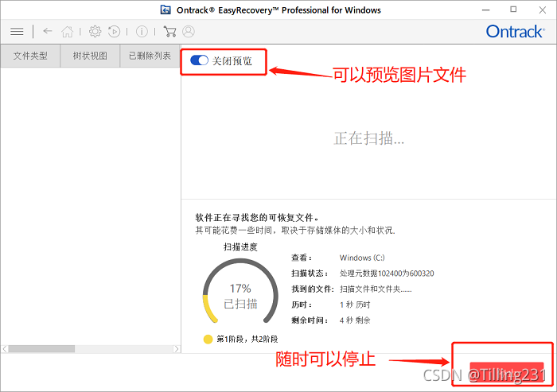Click the 软件正在寻找您的可恢复文件 heading
Image resolution: width=557 pixels, height=392 pixels.
257,217
